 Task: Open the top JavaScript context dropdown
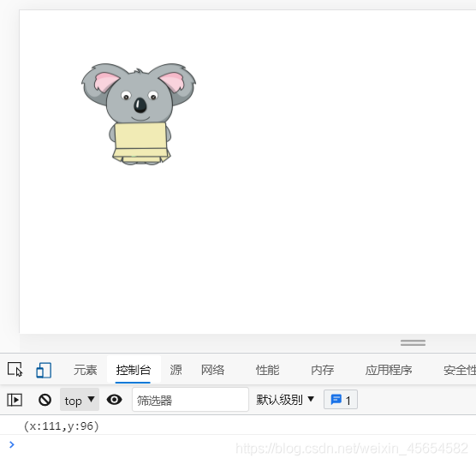[x=80, y=400]
